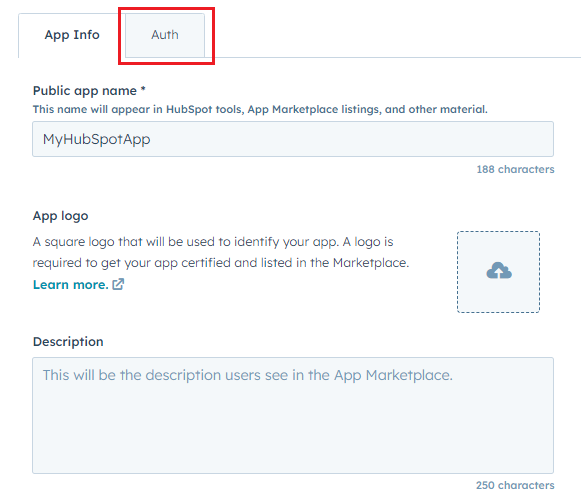
Task: Click the required asterisk after Public app name
Action: point(143,89)
